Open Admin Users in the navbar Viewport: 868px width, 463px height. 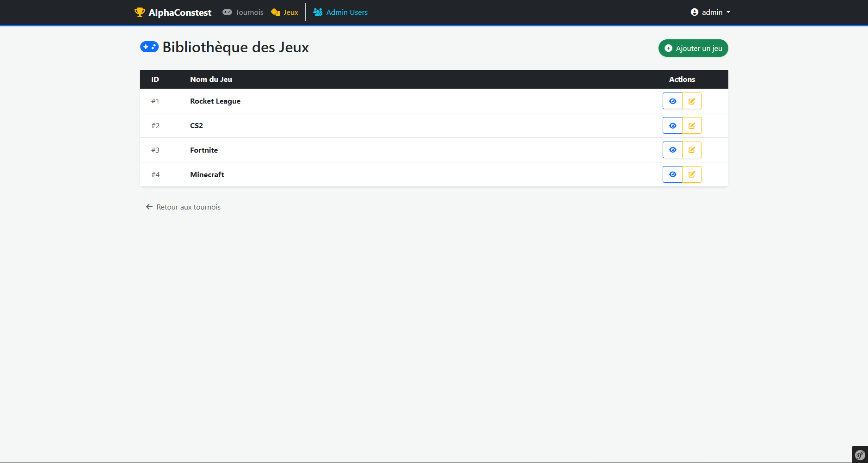pyautogui.click(x=340, y=12)
